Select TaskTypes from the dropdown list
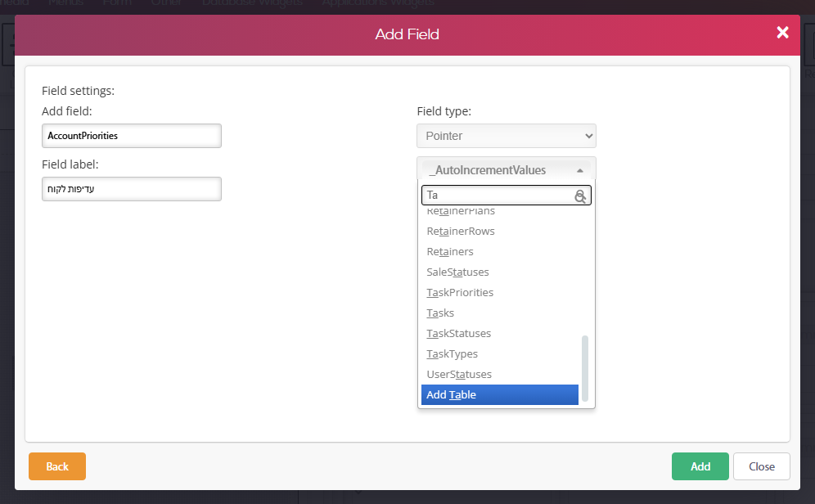This screenshot has width=815, height=504. [x=499, y=353]
